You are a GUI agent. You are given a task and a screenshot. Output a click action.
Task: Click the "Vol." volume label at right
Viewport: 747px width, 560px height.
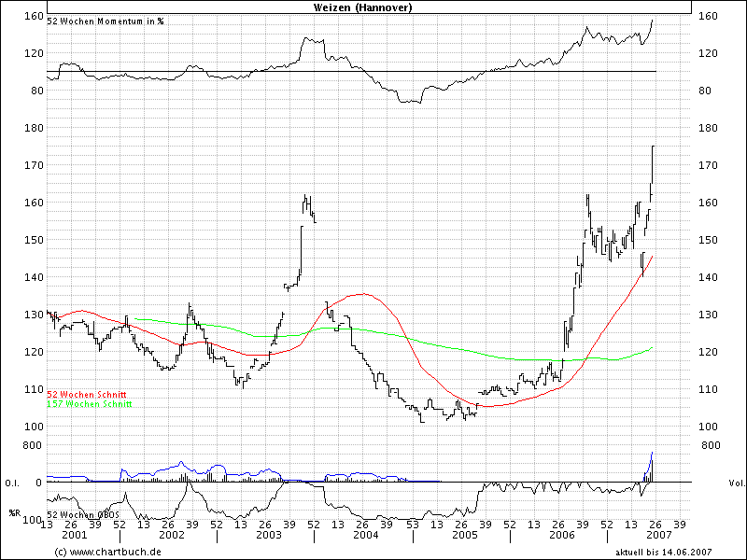[x=735, y=483]
